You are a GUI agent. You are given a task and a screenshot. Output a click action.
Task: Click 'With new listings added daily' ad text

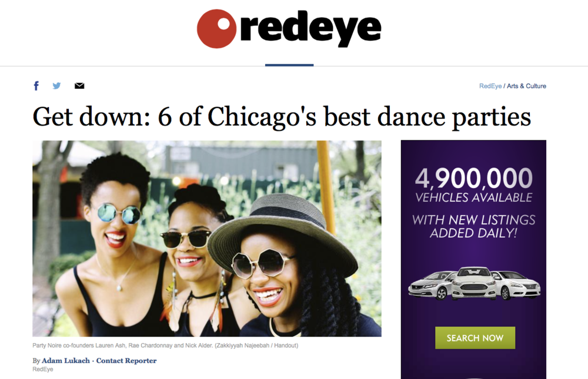(473, 226)
